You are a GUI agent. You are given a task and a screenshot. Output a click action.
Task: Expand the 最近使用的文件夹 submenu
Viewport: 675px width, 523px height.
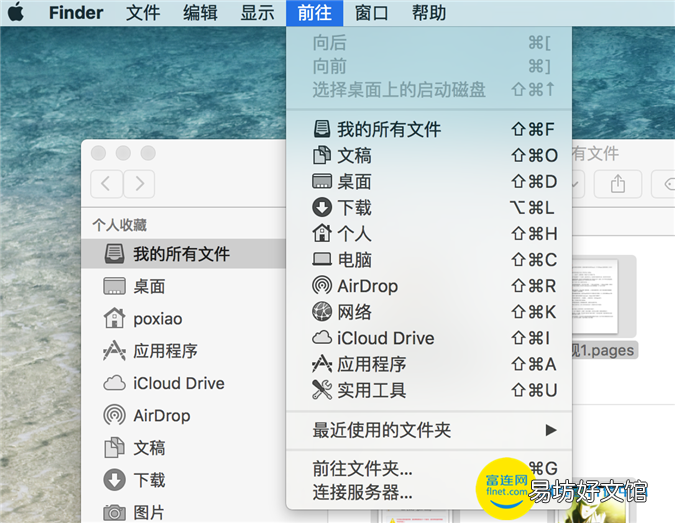(x=429, y=430)
